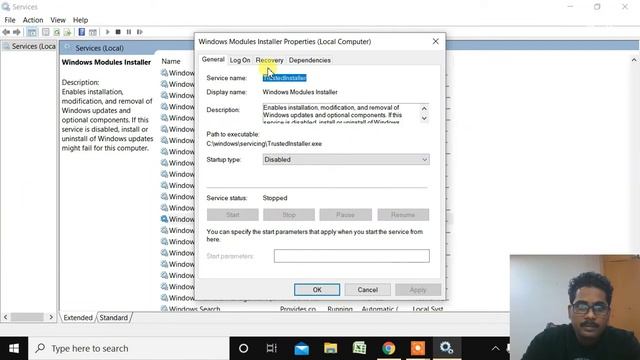Select Services (Local) in console tree
The image size is (640, 360).
click(29, 47)
